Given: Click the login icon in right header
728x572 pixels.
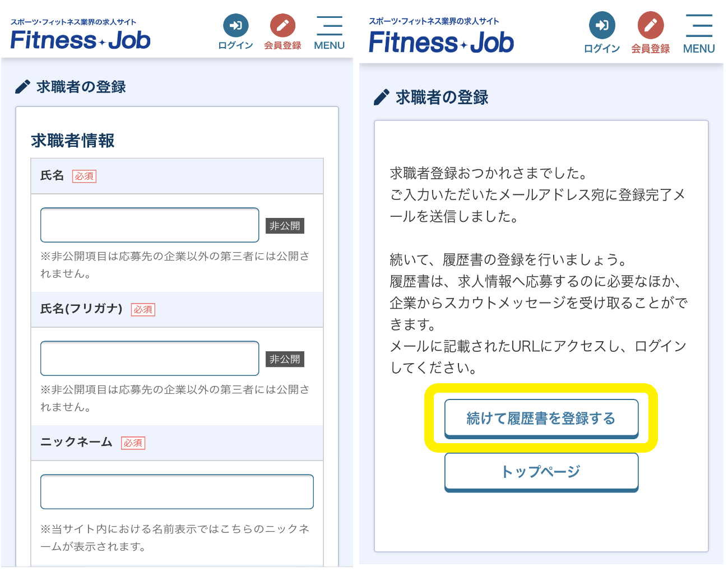Looking at the screenshot, I should pos(601,26).
